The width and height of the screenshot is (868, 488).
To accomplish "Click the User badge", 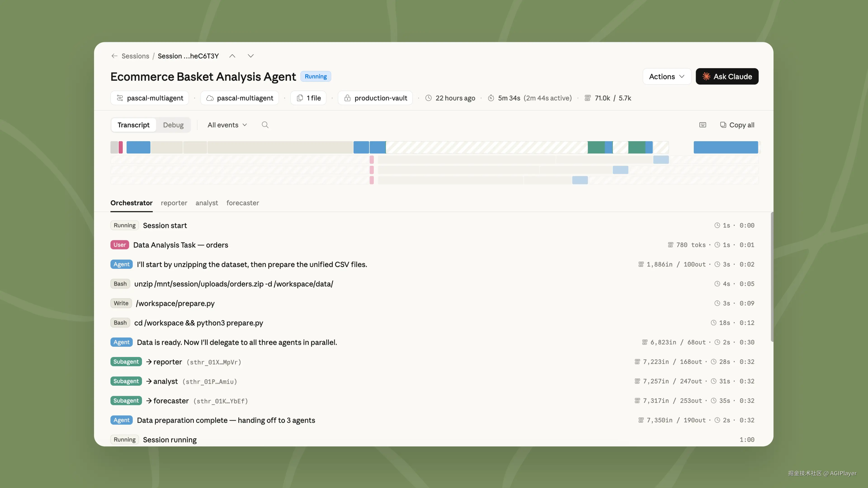I will point(120,245).
